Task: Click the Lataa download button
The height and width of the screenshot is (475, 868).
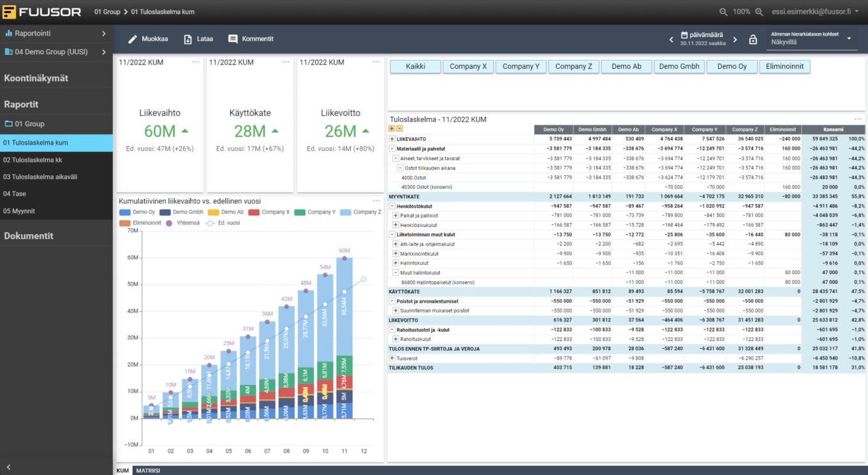Action: click(x=198, y=39)
